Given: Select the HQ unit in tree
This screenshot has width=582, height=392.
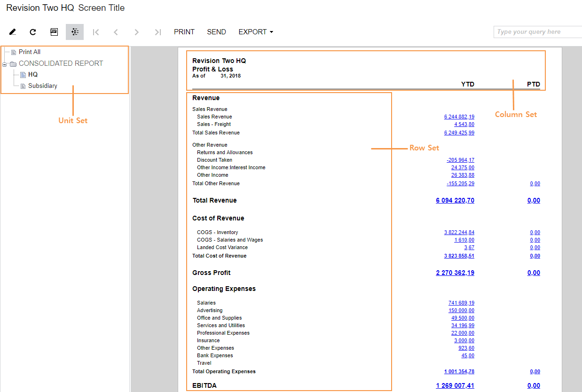Looking at the screenshot, I should (x=33, y=75).
